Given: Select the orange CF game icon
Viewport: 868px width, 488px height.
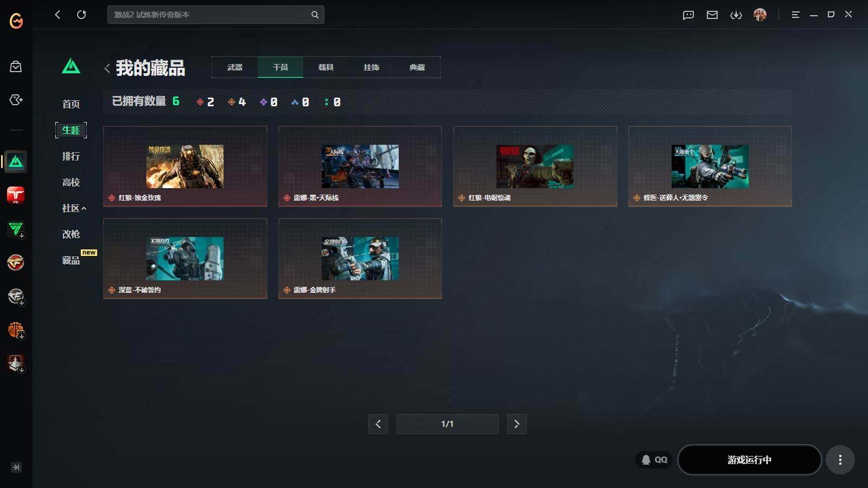Looking at the screenshot, I should pyautogui.click(x=16, y=262).
